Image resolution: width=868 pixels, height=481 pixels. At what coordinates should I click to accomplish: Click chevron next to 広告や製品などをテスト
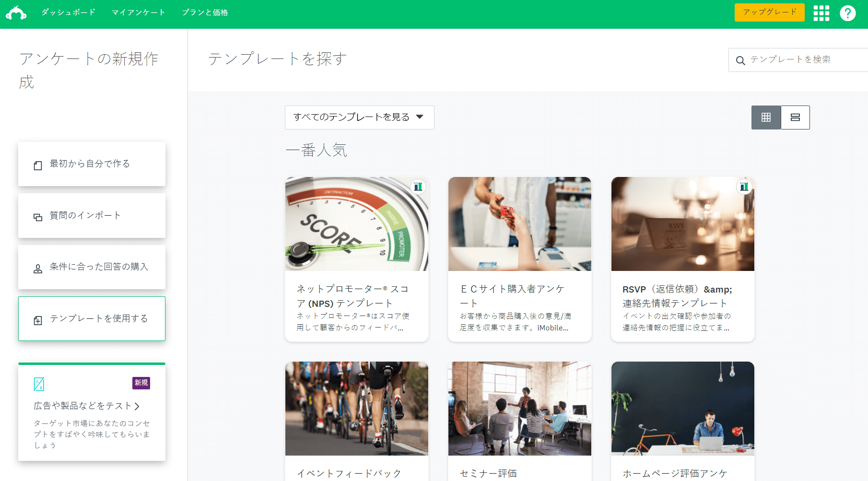[137, 406]
